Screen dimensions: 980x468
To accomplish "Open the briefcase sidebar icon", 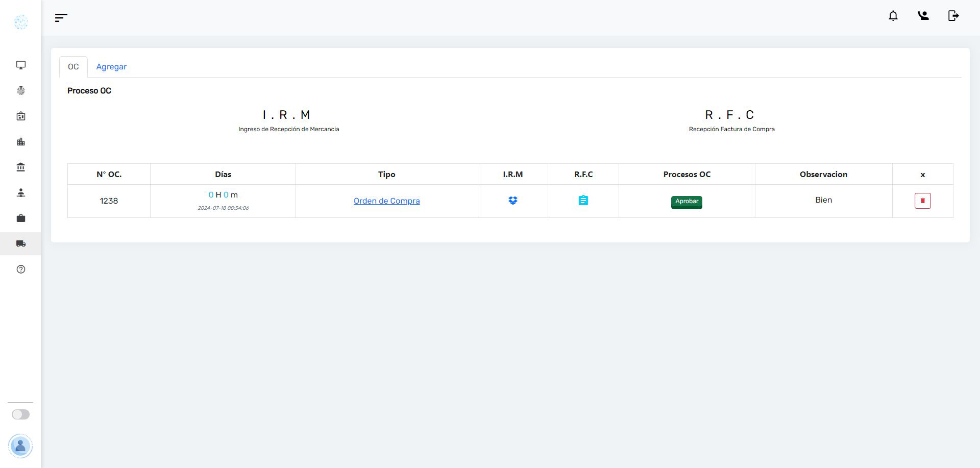I will coord(21,218).
